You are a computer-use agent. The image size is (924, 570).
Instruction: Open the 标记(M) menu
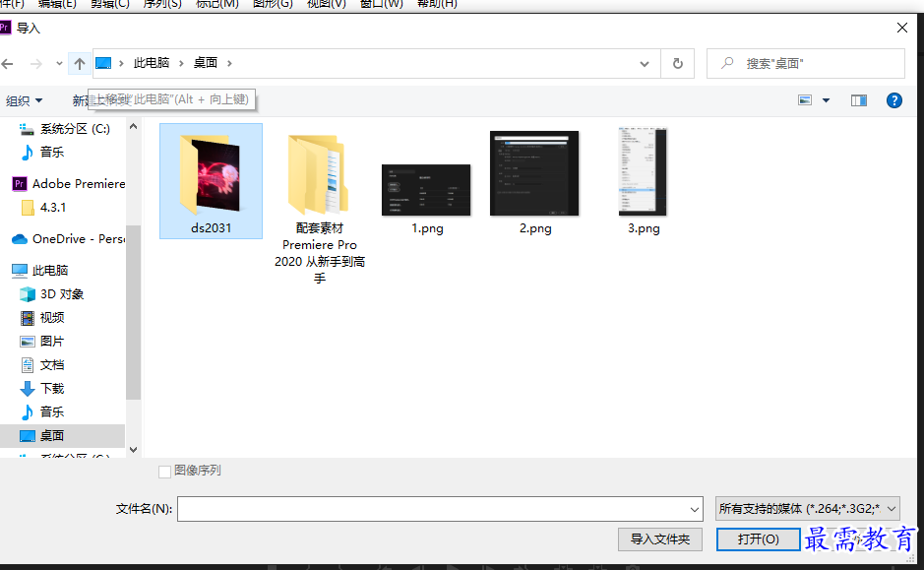(216, 4)
